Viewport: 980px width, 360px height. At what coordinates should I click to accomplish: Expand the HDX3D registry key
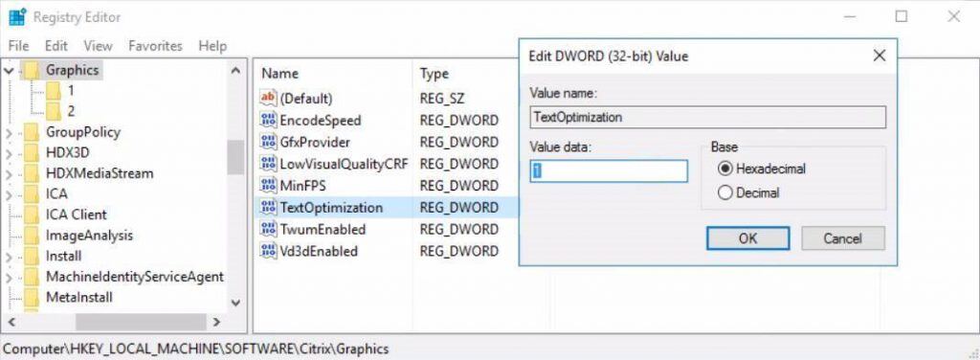(9, 153)
